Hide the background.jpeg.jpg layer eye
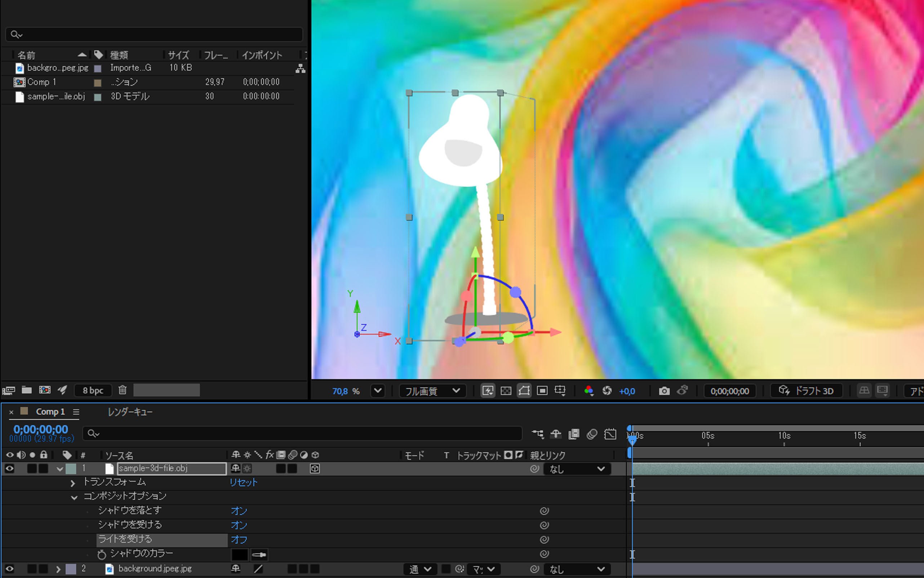This screenshot has height=578, width=924. click(x=10, y=569)
